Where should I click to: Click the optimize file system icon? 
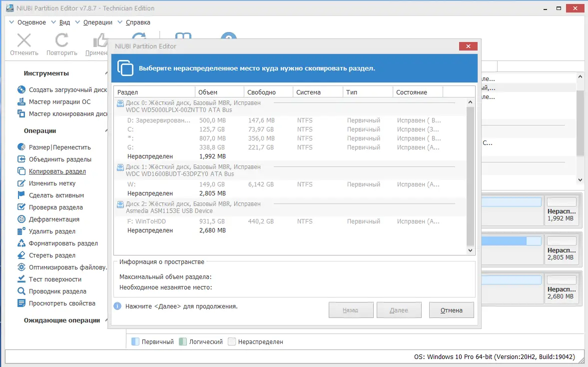tap(21, 267)
